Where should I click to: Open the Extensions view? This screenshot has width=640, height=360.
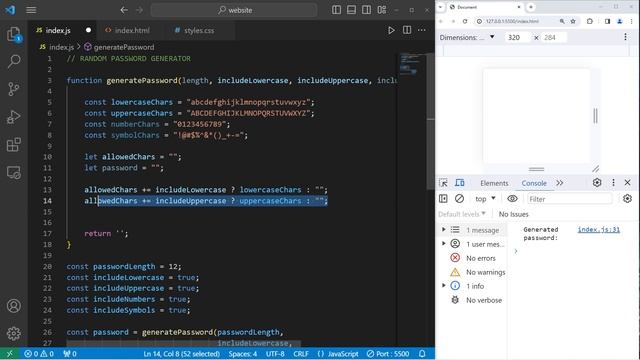point(13,144)
